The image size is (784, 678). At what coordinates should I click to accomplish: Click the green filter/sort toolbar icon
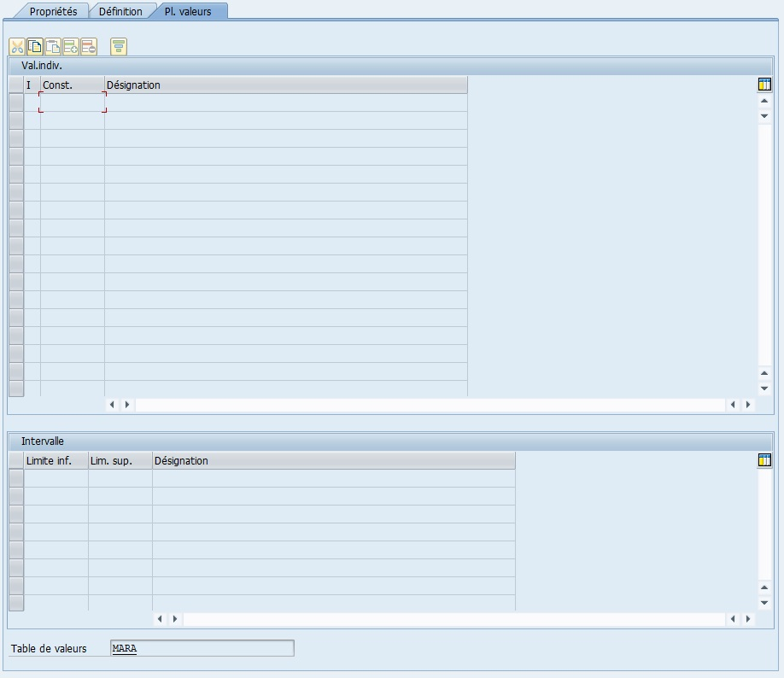(x=119, y=47)
